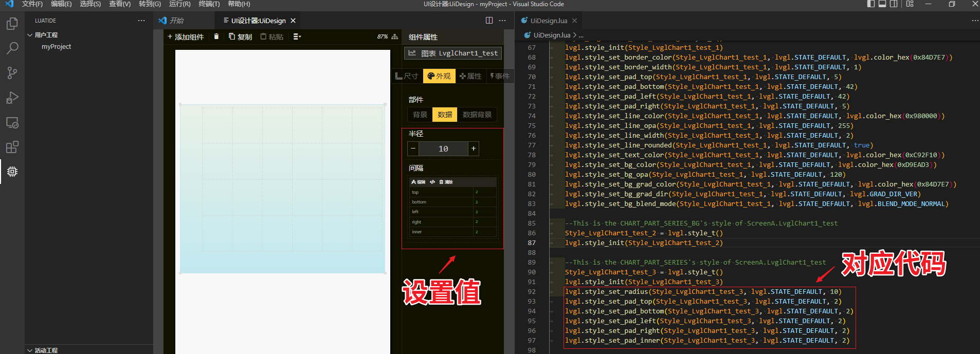Viewport: 980px width, 354px height.
Task: Click the trash delete icon in designer toolbar
Action: pyautogui.click(x=216, y=36)
